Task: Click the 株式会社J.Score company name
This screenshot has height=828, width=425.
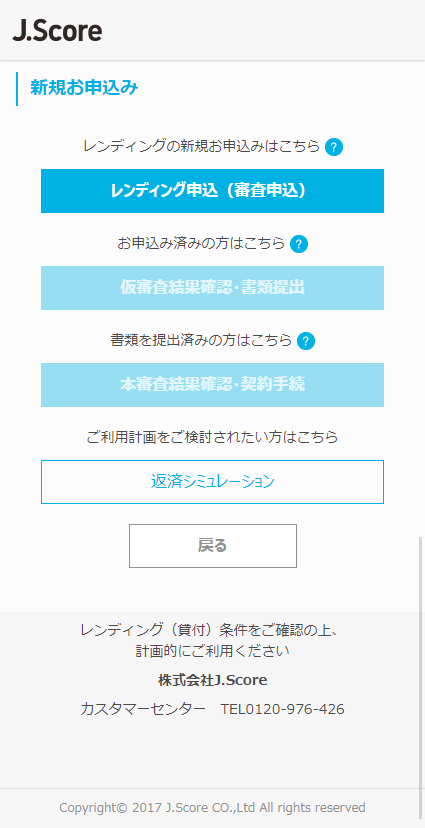Action: (213, 680)
